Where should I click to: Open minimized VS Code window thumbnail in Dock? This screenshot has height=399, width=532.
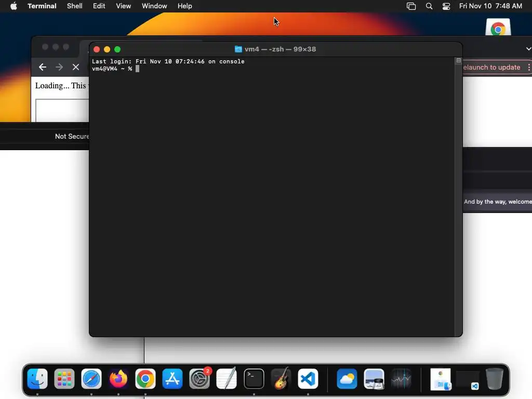(x=468, y=380)
